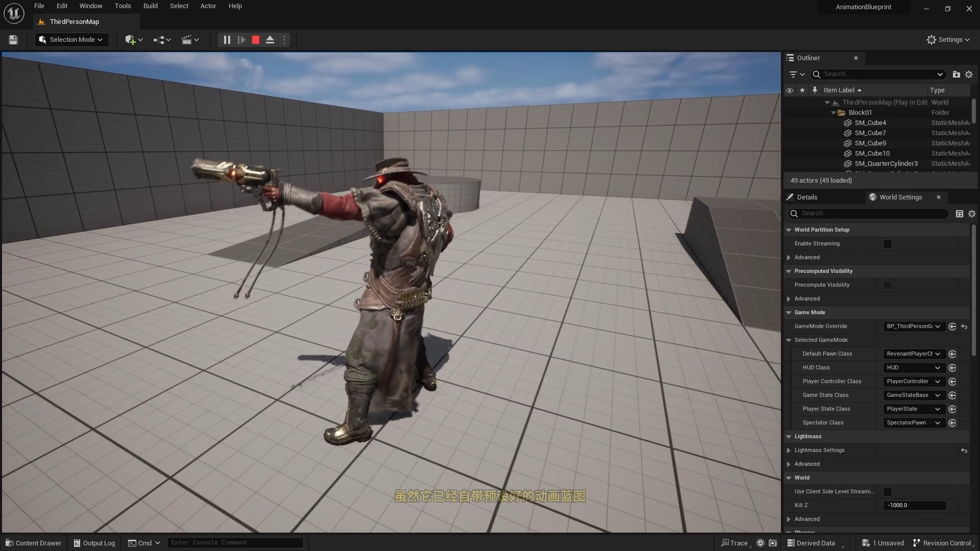Image resolution: width=980 pixels, height=551 pixels.
Task: Toggle the Outliner visibility eye column
Action: coord(790,90)
